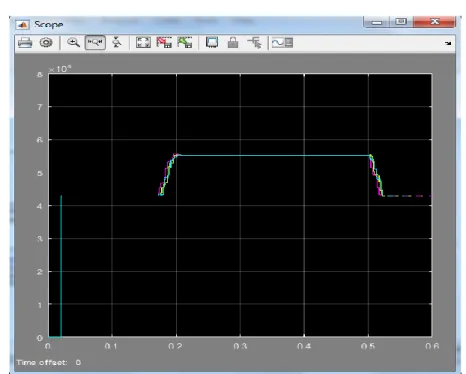Click the lock axes selection icon

(x=233, y=43)
